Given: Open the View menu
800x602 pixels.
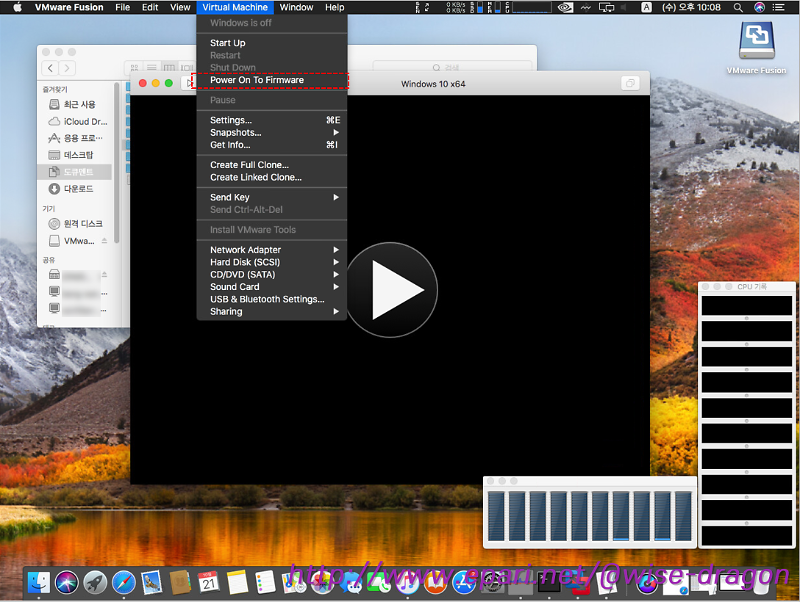Looking at the screenshot, I should 180,7.
